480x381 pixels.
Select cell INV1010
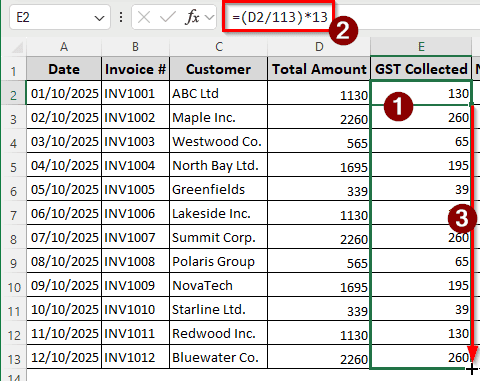[x=135, y=309]
